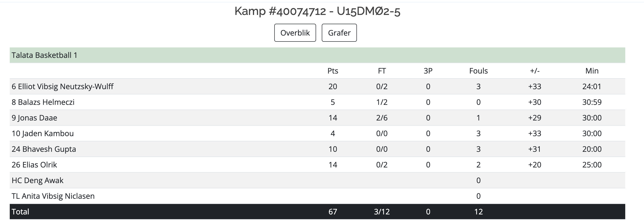644x222 pixels.
Task: Click the +/- column header
Action: (x=535, y=71)
